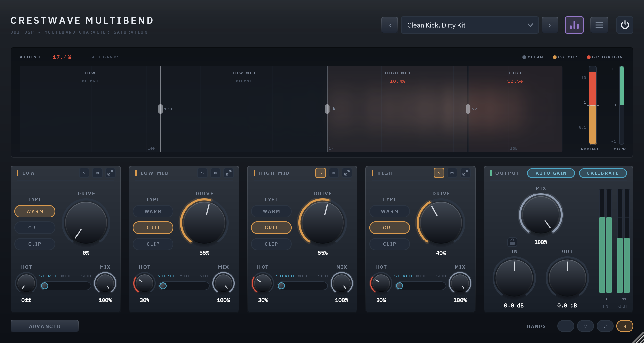Expand the HIGH-MID band panel
The width and height of the screenshot is (644, 343).
[347, 173]
